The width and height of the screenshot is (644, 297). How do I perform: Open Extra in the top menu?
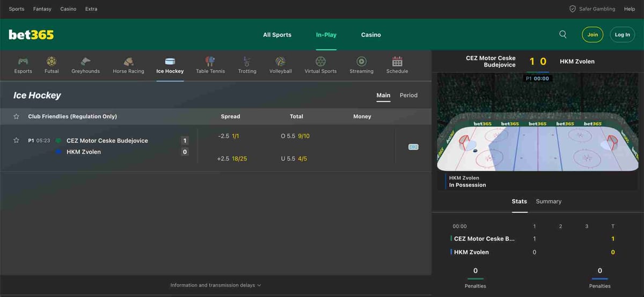91,9
